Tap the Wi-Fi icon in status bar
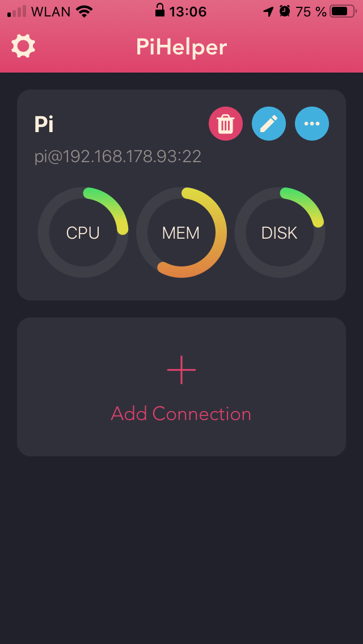This screenshot has height=644, width=363. [85, 11]
